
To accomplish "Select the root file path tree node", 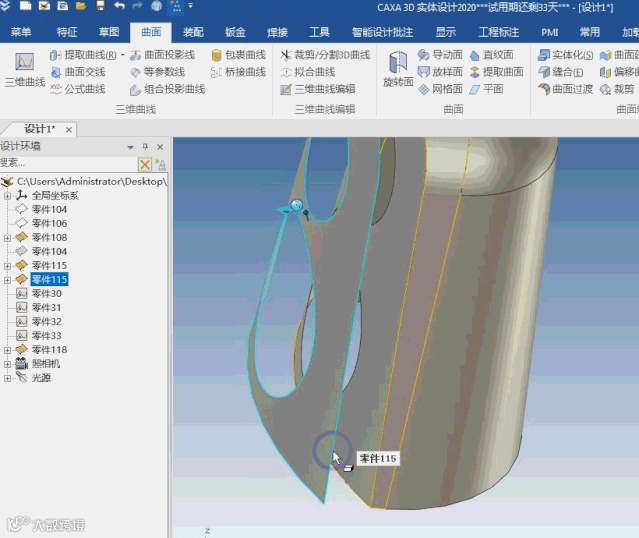I will click(91, 181).
